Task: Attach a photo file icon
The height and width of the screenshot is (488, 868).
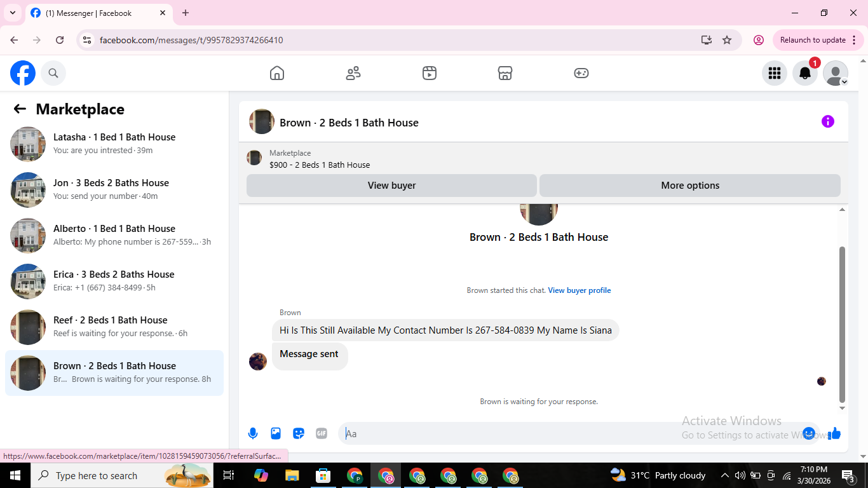Action: pyautogui.click(x=276, y=433)
